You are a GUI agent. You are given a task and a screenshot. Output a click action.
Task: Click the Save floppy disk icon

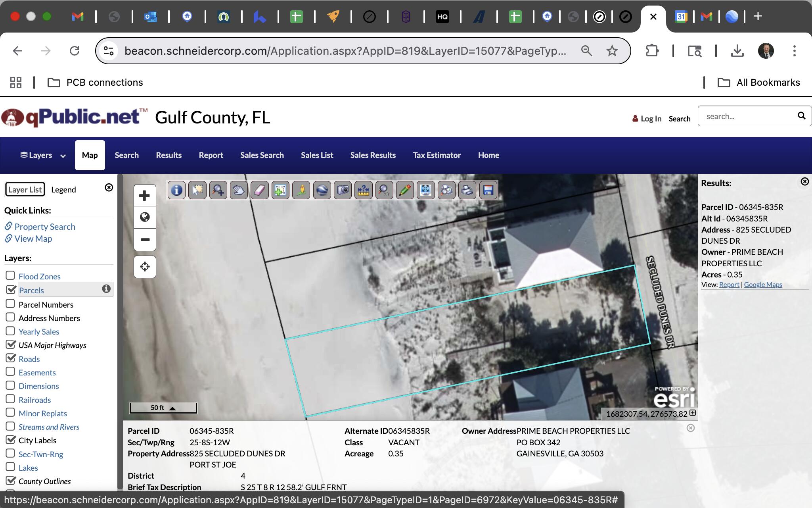[488, 190]
